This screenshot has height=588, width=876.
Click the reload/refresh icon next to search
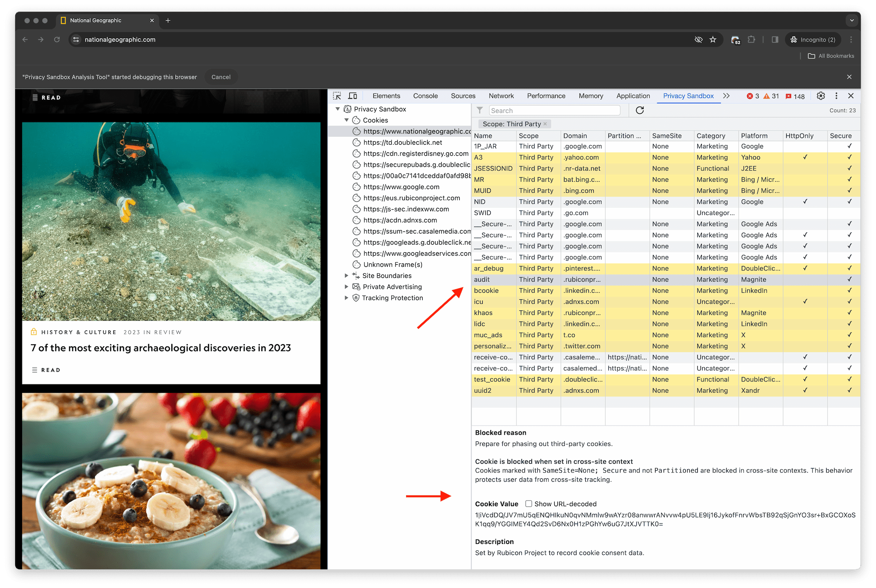640,110
